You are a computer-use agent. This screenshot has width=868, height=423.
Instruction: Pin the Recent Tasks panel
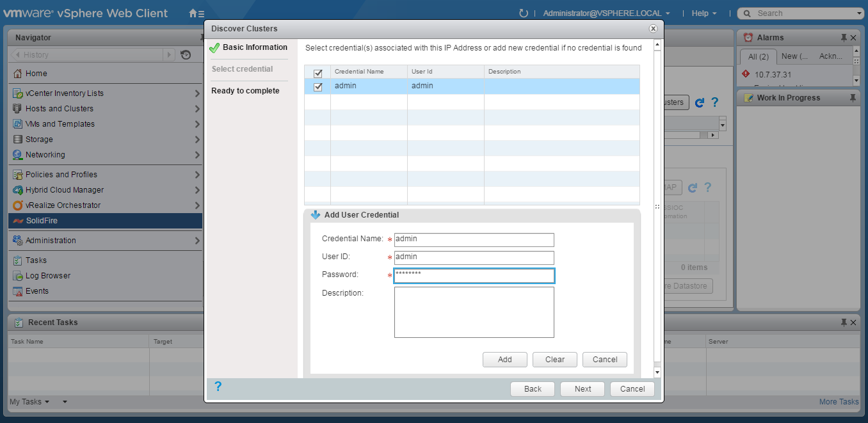click(x=844, y=323)
